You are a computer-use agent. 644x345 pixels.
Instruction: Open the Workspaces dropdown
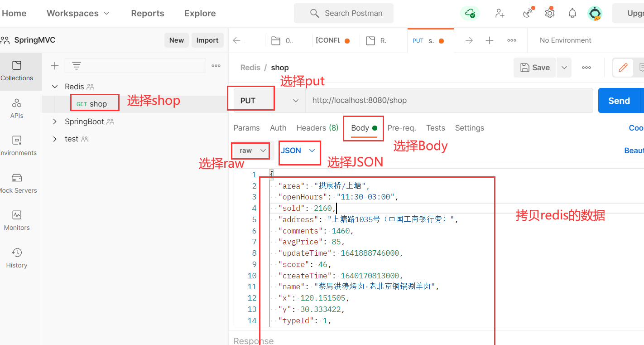pos(78,13)
